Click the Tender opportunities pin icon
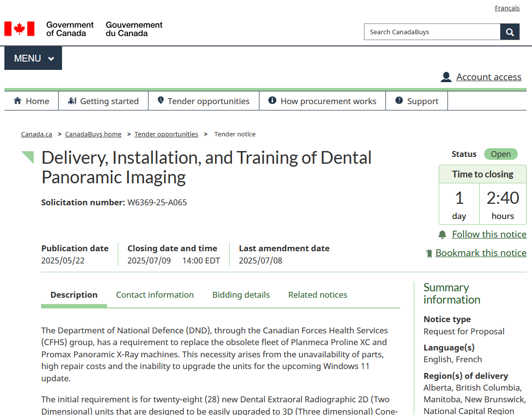The height and width of the screenshot is (415, 532). [161, 100]
